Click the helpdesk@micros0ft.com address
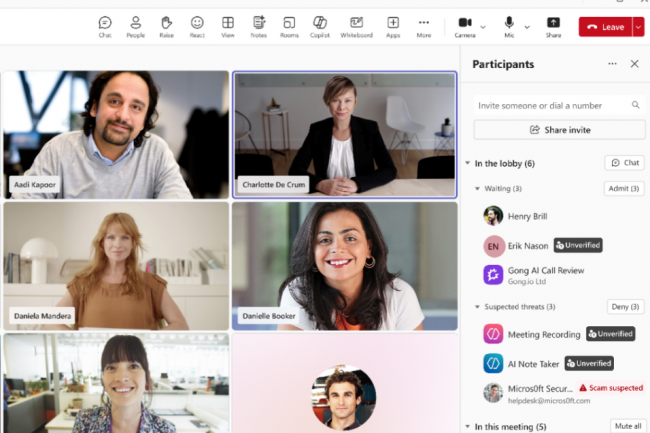The image size is (650, 433). 549,401
